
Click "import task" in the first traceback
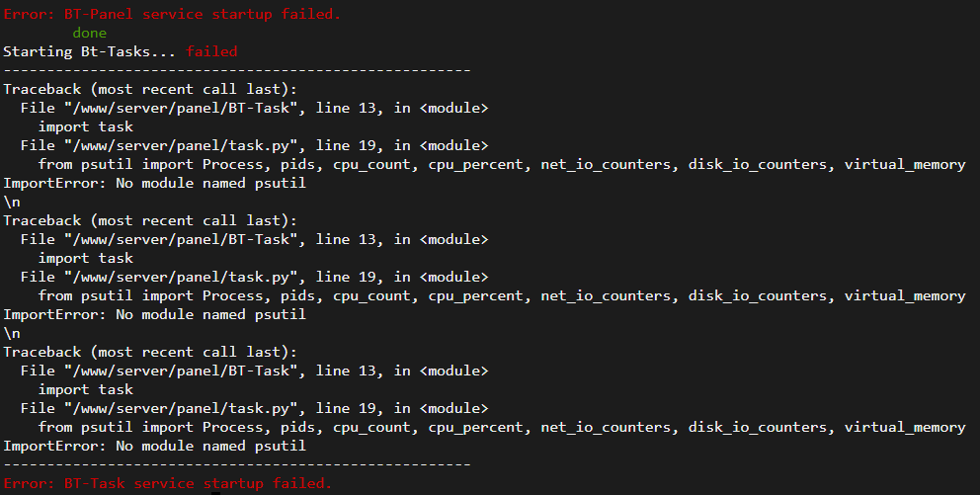(x=86, y=126)
